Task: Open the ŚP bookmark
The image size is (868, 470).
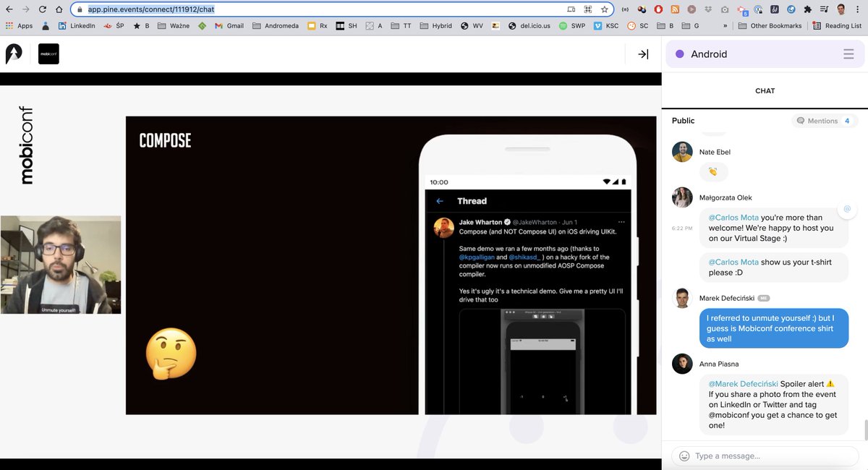Action: click(114, 25)
